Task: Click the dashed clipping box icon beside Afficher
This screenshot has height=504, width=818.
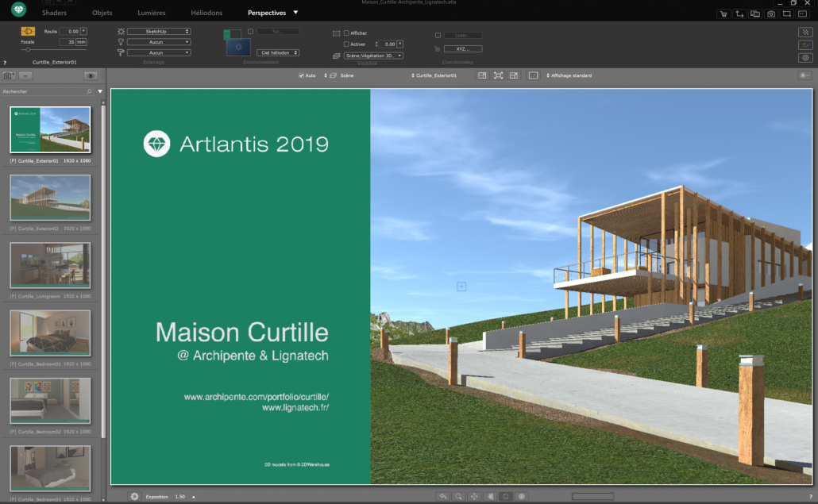Action: point(337,33)
